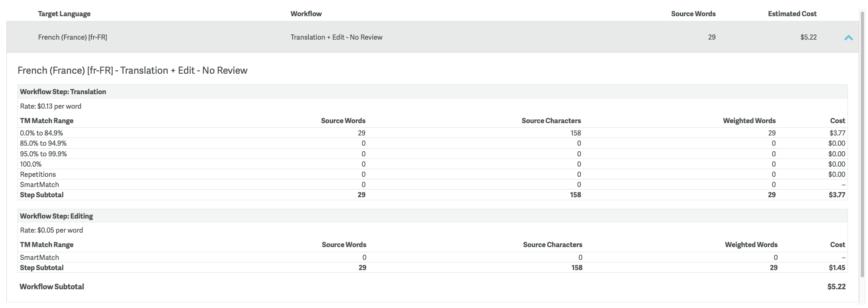868x308 pixels.
Task: Select the 'French (France) [fr-FR]' target language row
Action: tap(433, 37)
